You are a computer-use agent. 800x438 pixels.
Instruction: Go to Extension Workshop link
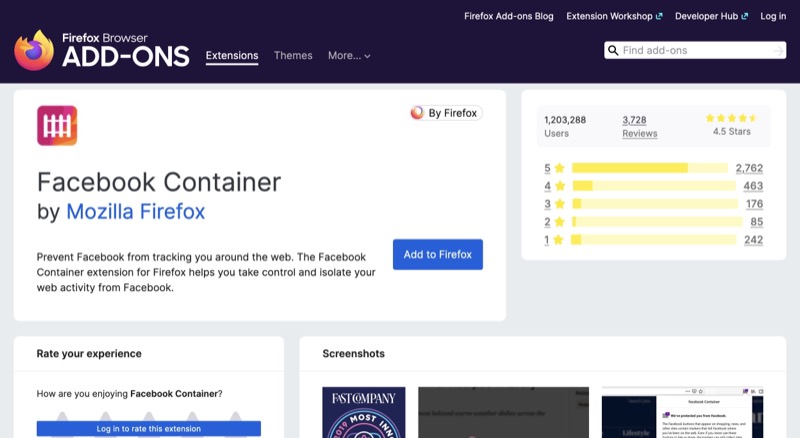coord(614,16)
